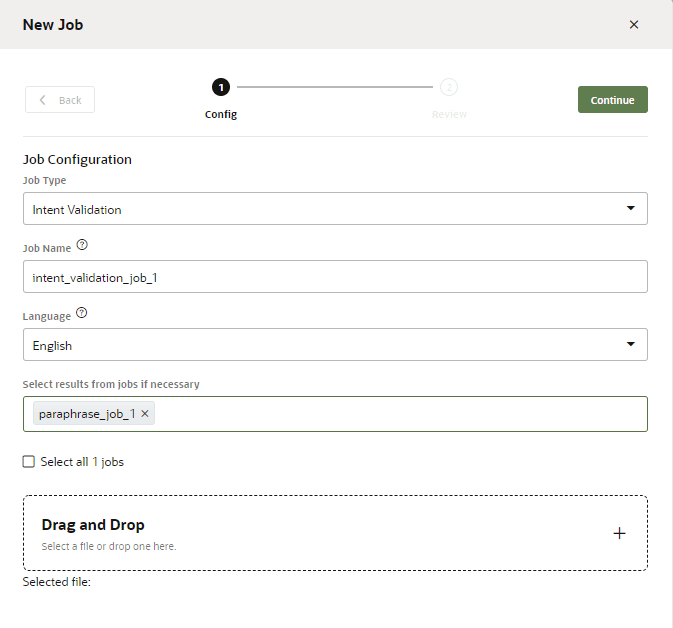Click the back chevron arrow icon

point(42,100)
